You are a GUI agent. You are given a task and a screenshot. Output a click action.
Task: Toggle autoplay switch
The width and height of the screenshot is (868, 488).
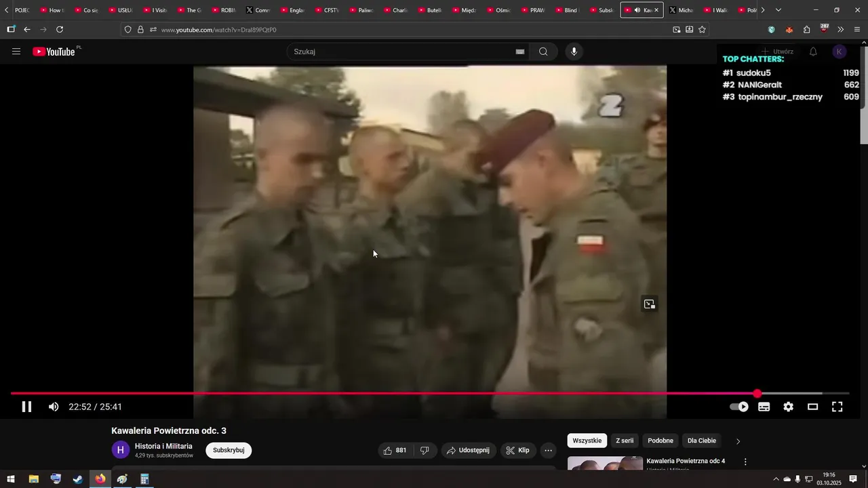tap(739, 407)
